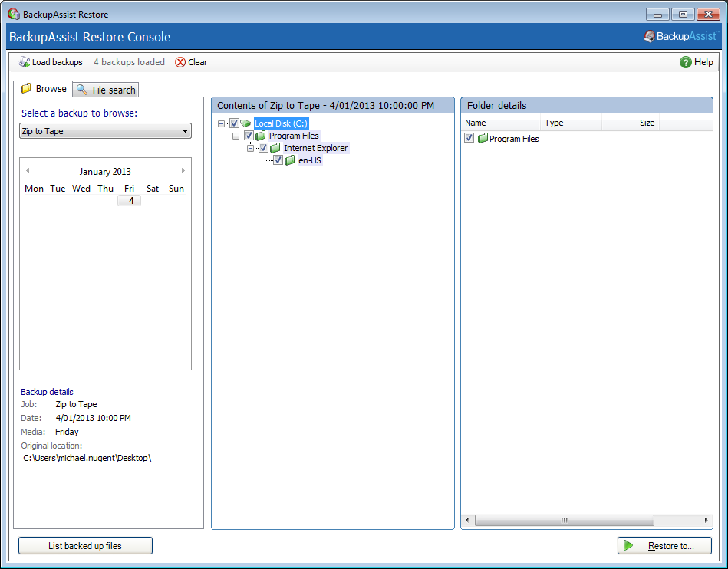This screenshot has width=728, height=569.
Task: Click the original location path text
Action: tap(87, 458)
